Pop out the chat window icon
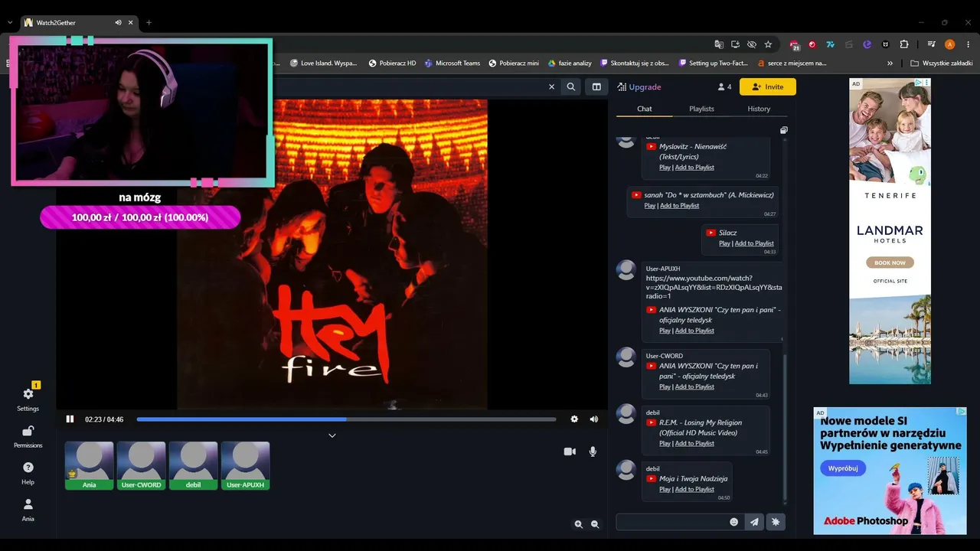The height and width of the screenshot is (551, 980). 783,131
